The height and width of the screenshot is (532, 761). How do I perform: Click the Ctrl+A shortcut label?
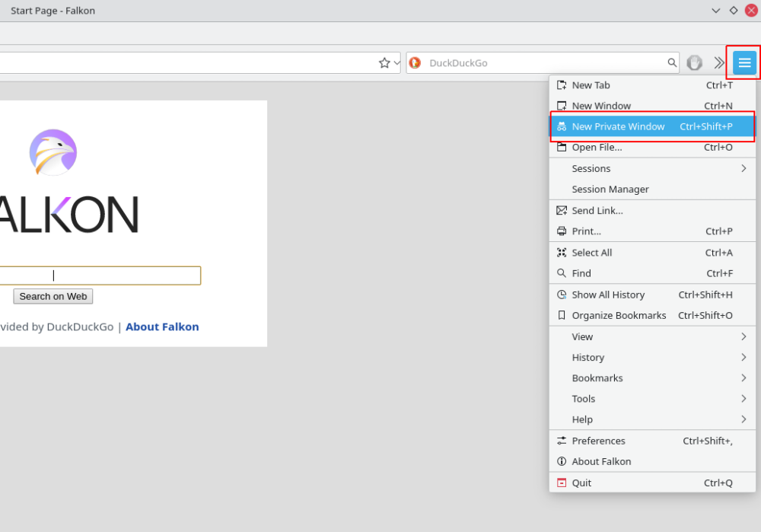[719, 253]
